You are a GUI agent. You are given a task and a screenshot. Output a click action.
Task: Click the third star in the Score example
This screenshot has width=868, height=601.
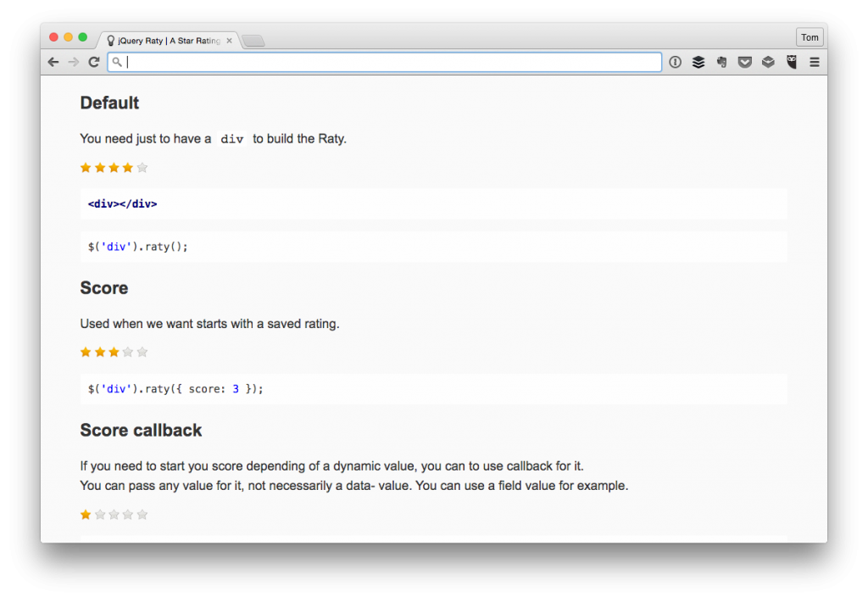[114, 352]
